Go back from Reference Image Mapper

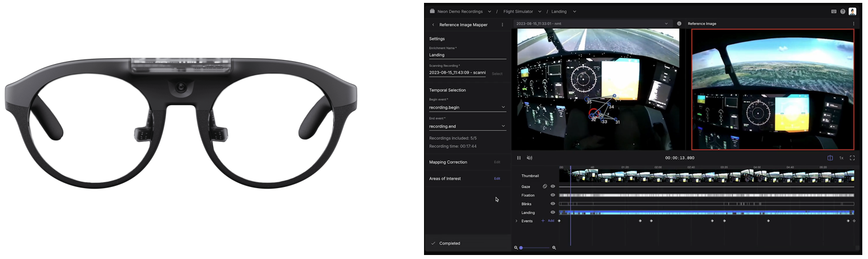click(433, 25)
